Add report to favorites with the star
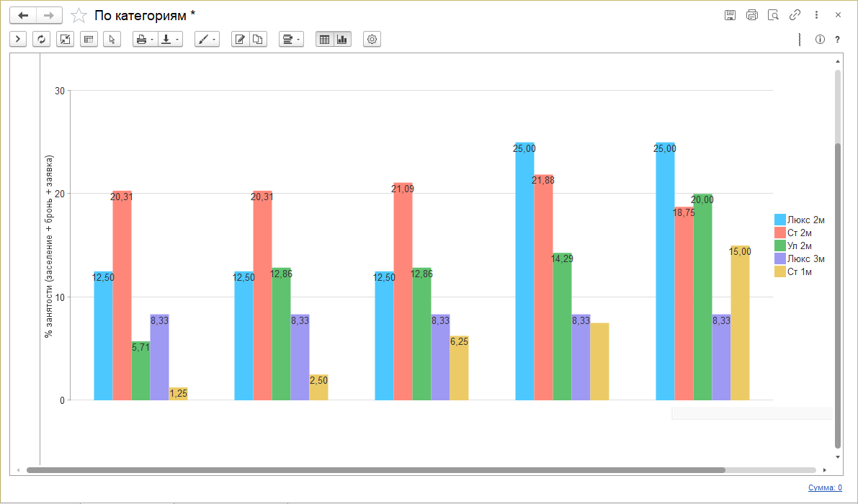 click(79, 15)
